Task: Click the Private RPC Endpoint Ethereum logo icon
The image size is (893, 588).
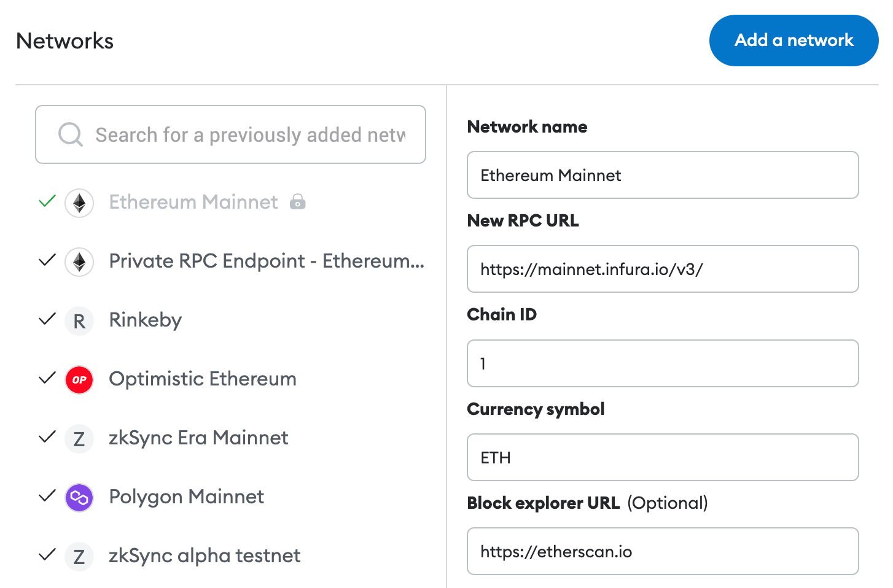Action: pos(79,261)
